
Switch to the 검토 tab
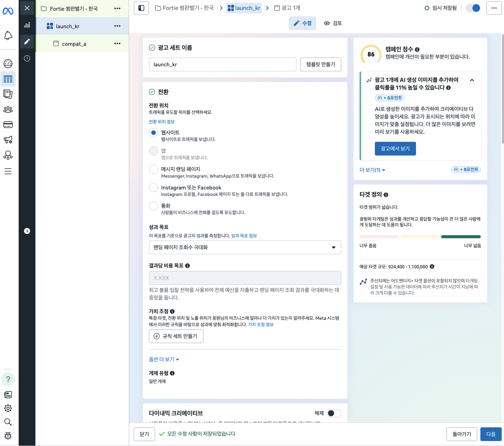(x=333, y=23)
